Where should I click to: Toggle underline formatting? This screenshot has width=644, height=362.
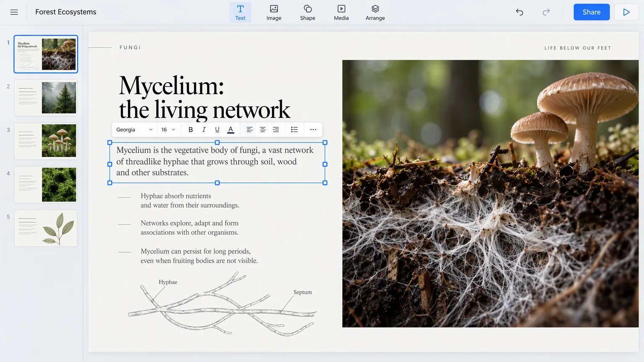pyautogui.click(x=217, y=129)
